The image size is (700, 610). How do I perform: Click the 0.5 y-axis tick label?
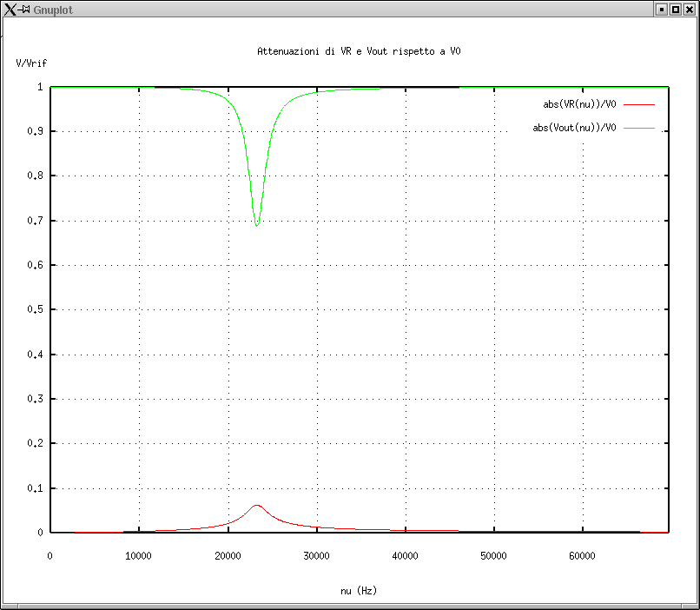coord(36,309)
